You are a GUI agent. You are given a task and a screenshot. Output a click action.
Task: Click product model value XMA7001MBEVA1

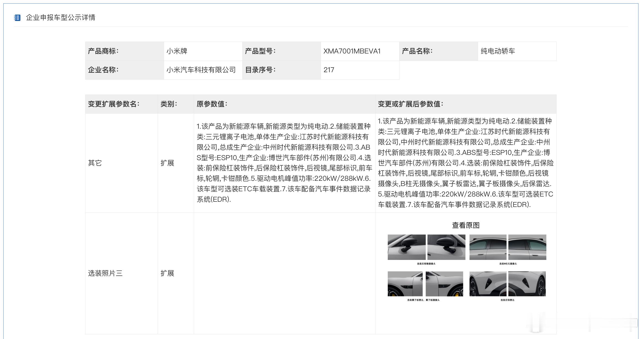coord(352,51)
